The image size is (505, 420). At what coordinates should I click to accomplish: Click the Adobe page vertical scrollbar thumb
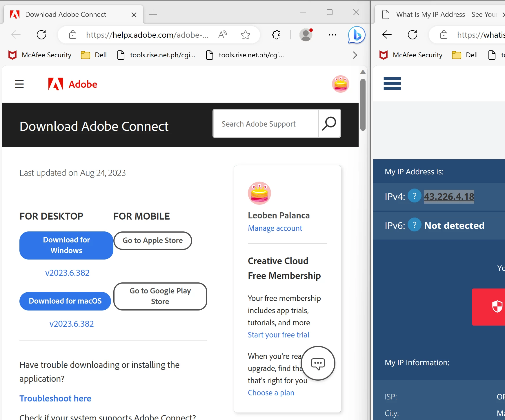pos(363,105)
